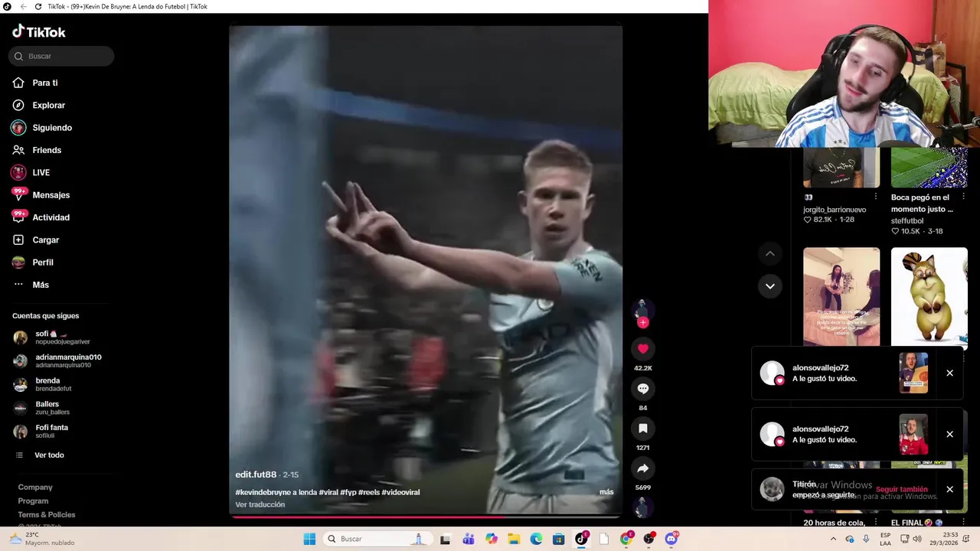The width and height of the screenshot is (980, 551).
Task: Click the TikTok logo
Action: pos(39,31)
